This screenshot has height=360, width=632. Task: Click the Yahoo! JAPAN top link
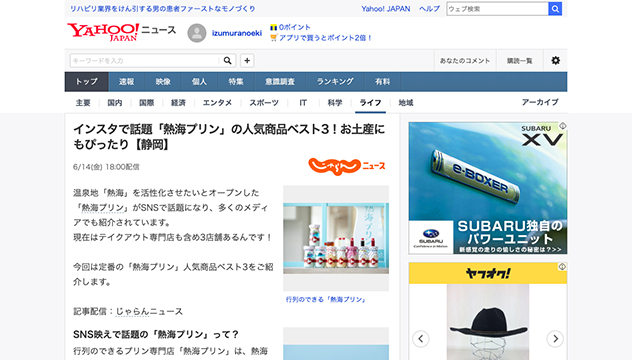(x=386, y=9)
